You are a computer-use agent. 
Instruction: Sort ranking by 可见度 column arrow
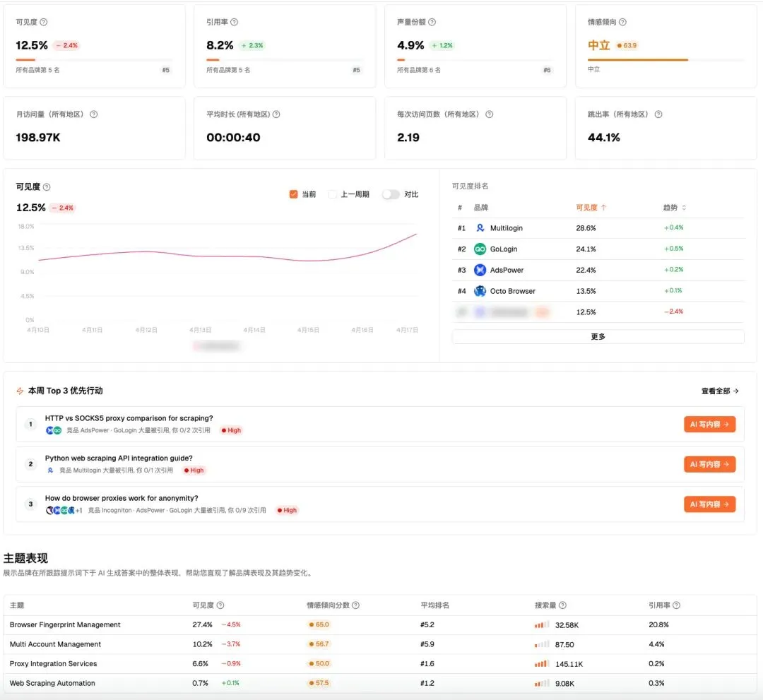pyautogui.click(x=603, y=207)
